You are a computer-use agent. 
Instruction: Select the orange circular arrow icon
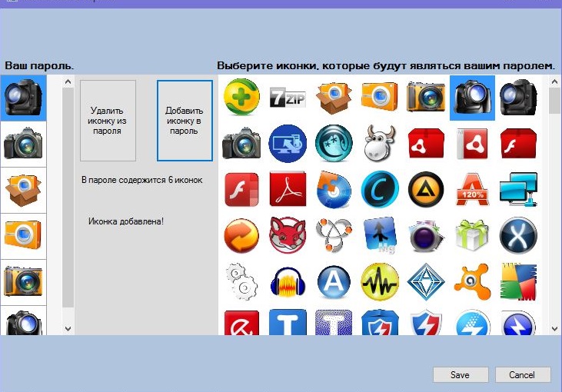click(x=241, y=235)
